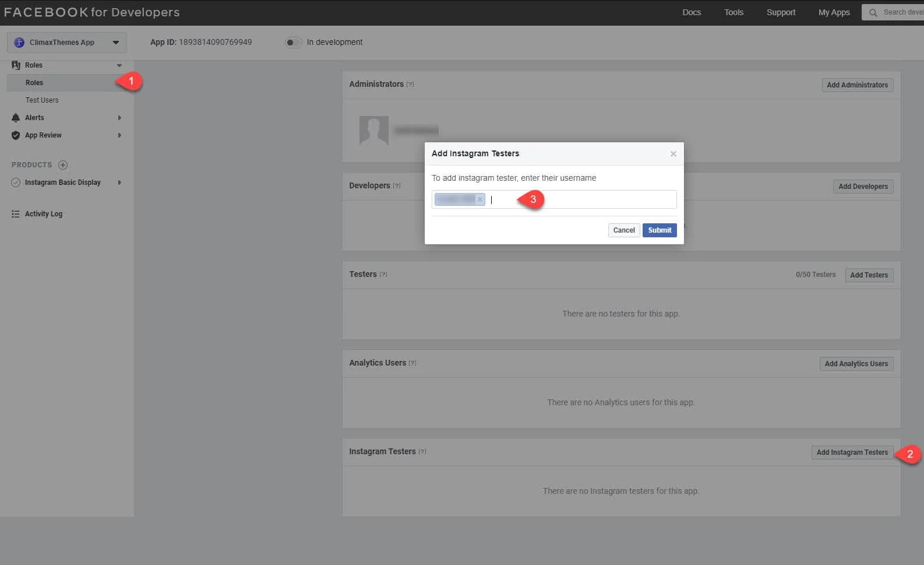Open App Review in the sidebar
The image size is (924, 565).
pyautogui.click(x=43, y=135)
